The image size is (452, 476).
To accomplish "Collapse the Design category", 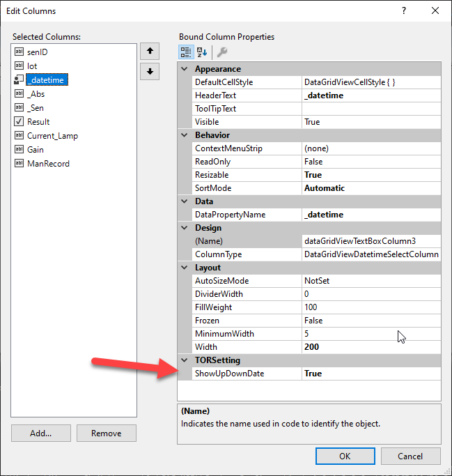I will coord(185,228).
